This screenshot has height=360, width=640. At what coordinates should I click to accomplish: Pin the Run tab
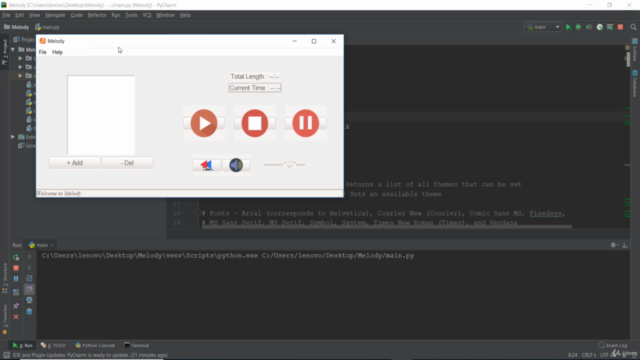pos(16,306)
